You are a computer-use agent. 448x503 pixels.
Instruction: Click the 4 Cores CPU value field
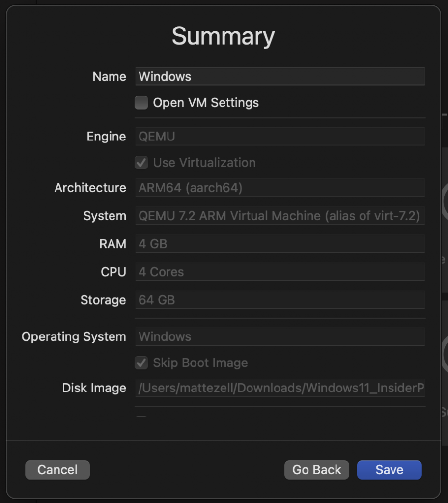pyautogui.click(x=280, y=272)
